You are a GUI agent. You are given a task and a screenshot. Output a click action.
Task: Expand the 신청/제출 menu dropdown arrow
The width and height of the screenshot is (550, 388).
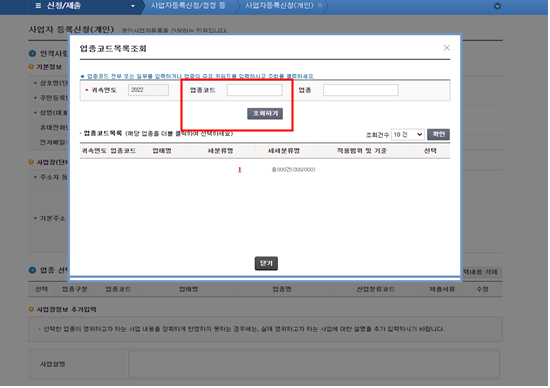133,6
